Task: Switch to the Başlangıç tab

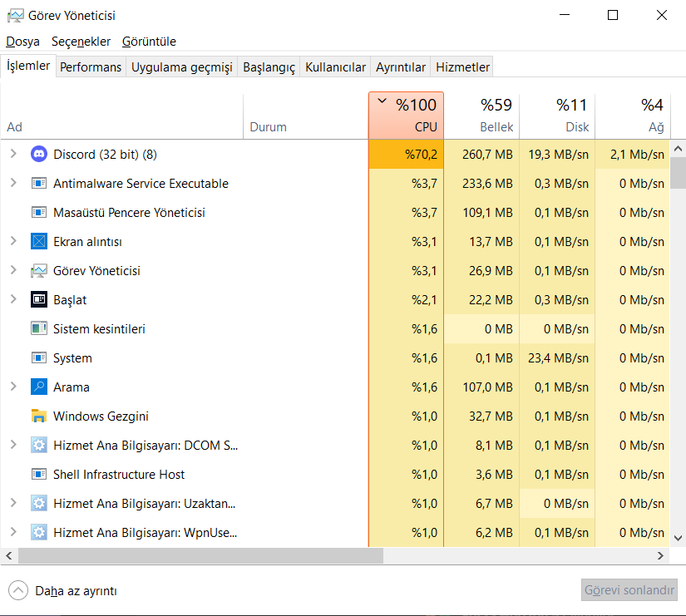Action: click(x=269, y=67)
